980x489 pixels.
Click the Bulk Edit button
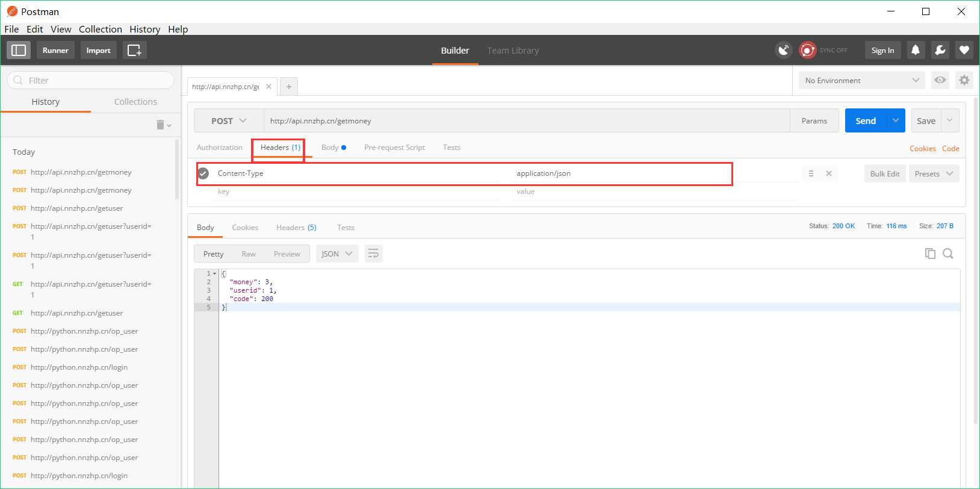(x=885, y=173)
